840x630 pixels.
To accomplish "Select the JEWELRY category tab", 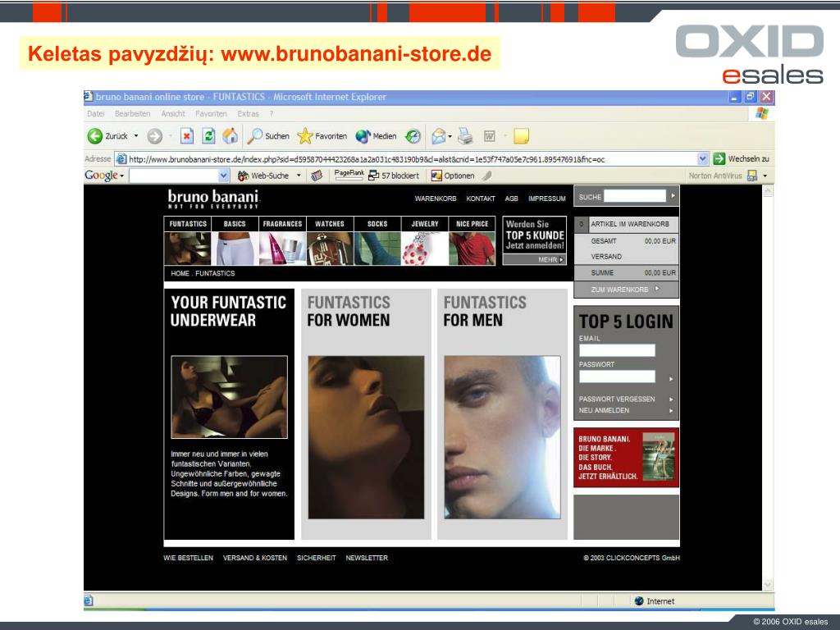I will (424, 224).
